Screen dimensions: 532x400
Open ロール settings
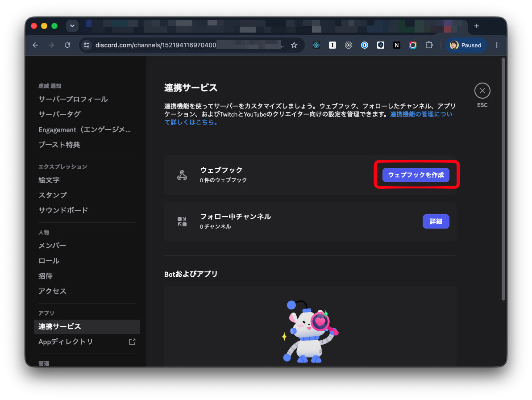pos(49,261)
